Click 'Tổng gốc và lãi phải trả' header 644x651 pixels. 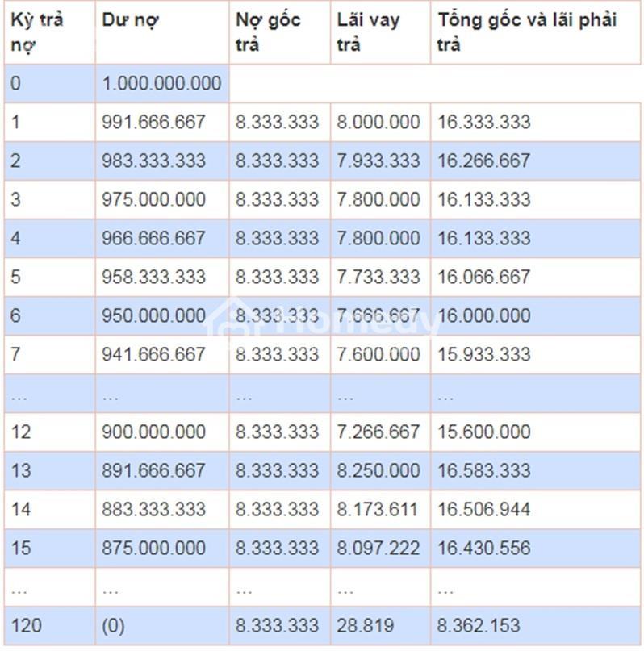pos(536,32)
